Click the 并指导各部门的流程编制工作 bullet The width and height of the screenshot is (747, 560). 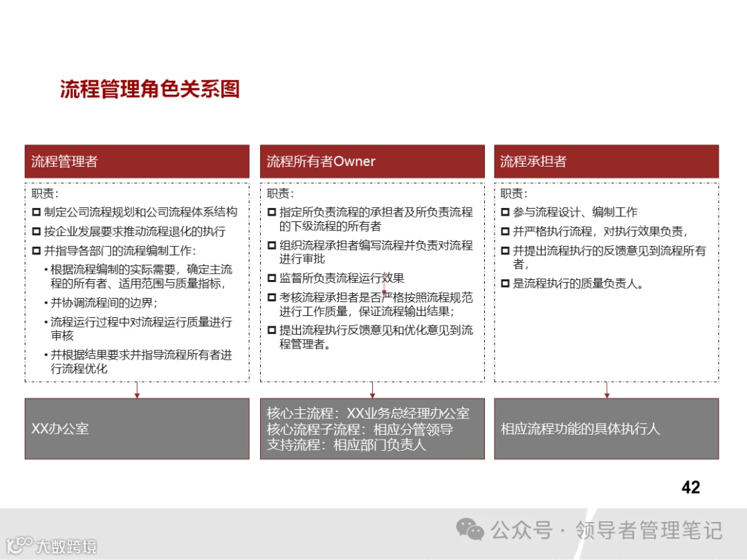pos(114,250)
